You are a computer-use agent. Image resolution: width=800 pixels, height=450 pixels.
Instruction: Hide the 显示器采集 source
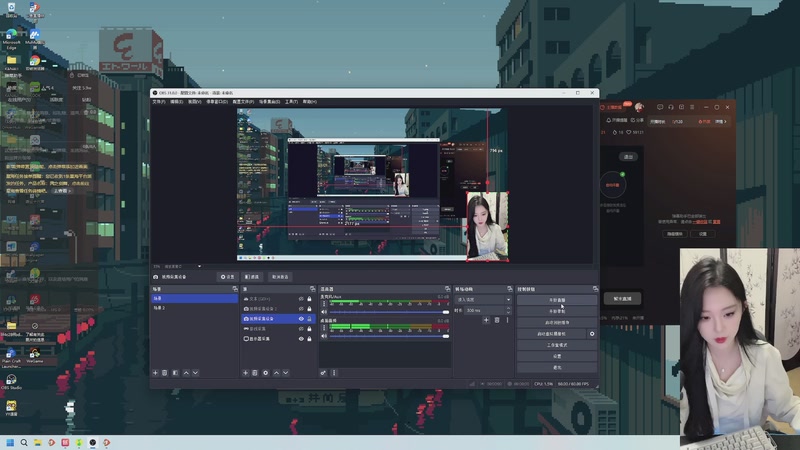click(x=301, y=339)
